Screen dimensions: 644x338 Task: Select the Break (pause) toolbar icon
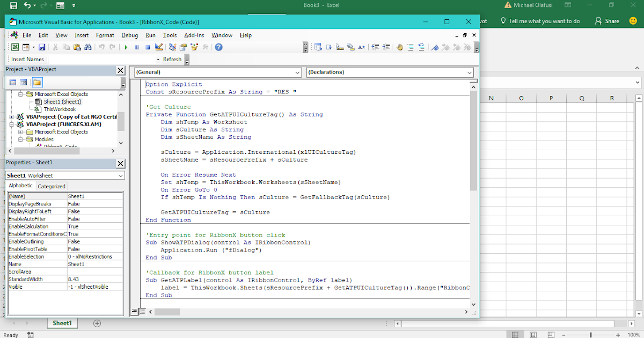point(138,47)
